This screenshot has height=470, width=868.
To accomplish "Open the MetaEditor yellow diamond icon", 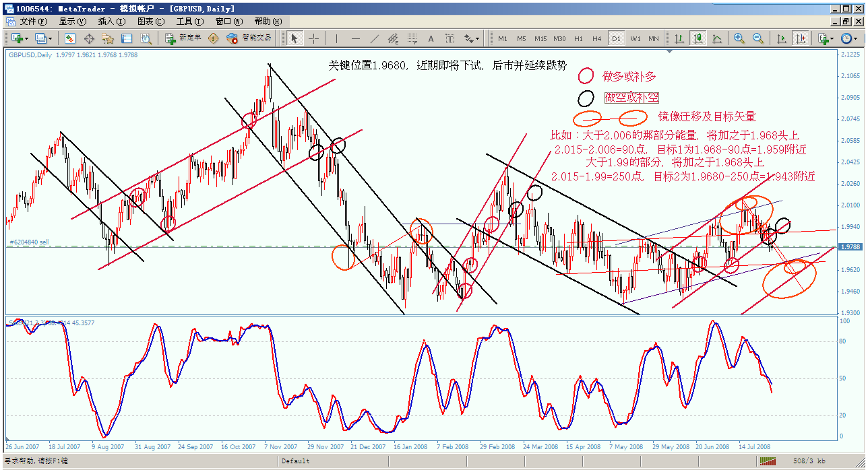I will pos(214,38).
